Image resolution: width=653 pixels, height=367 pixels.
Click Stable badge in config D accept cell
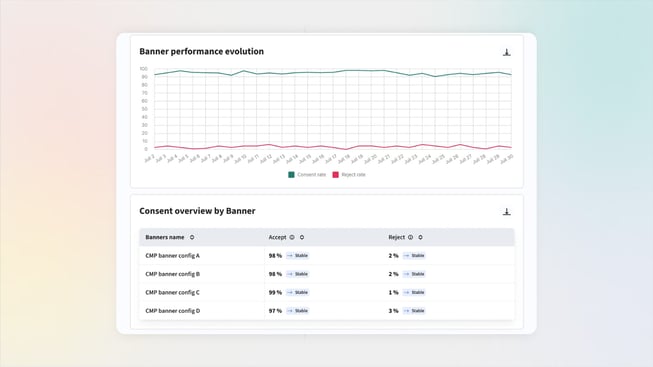(x=297, y=311)
